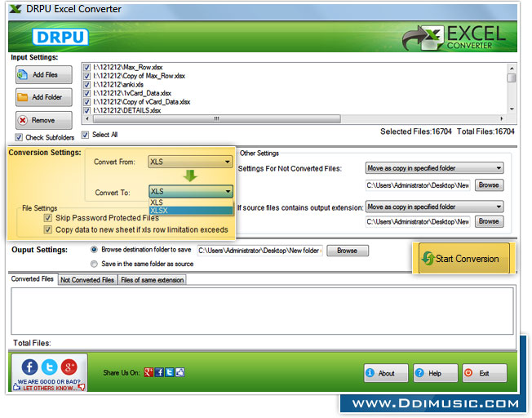Click same-extension files folder path field

click(x=418, y=221)
